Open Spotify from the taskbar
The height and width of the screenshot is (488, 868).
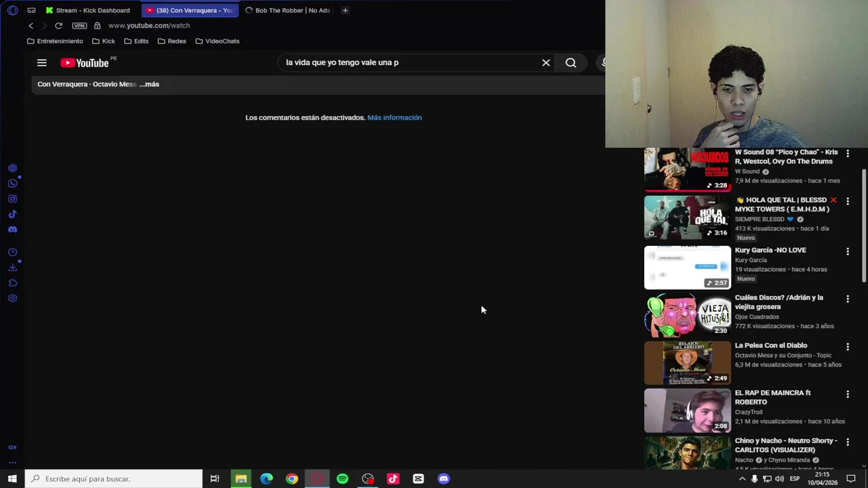(x=342, y=479)
